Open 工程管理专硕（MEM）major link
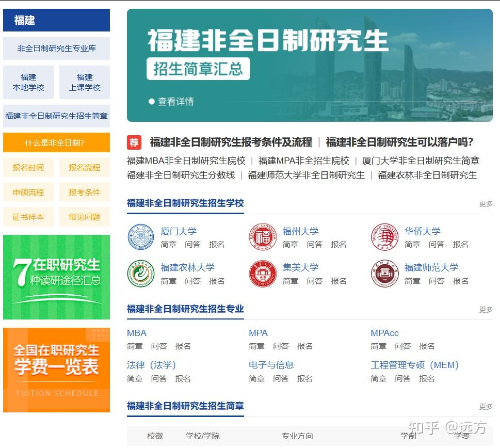The width and height of the screenshot is (500, 448). pos(414,365)
